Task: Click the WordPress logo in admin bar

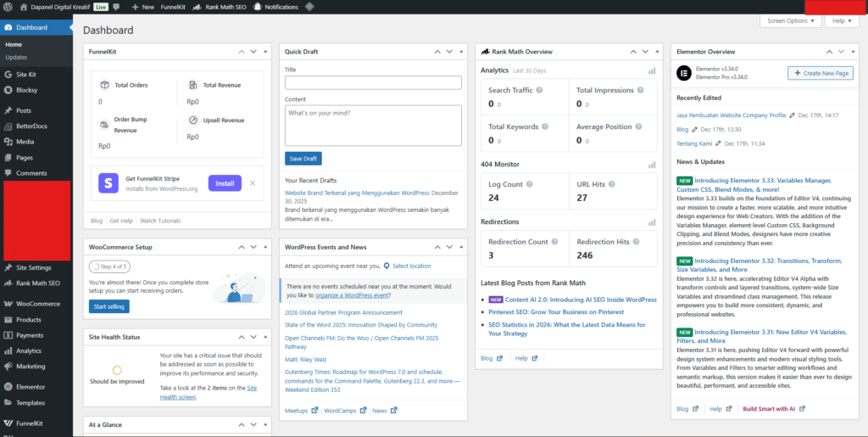Action: coord(8,7)
